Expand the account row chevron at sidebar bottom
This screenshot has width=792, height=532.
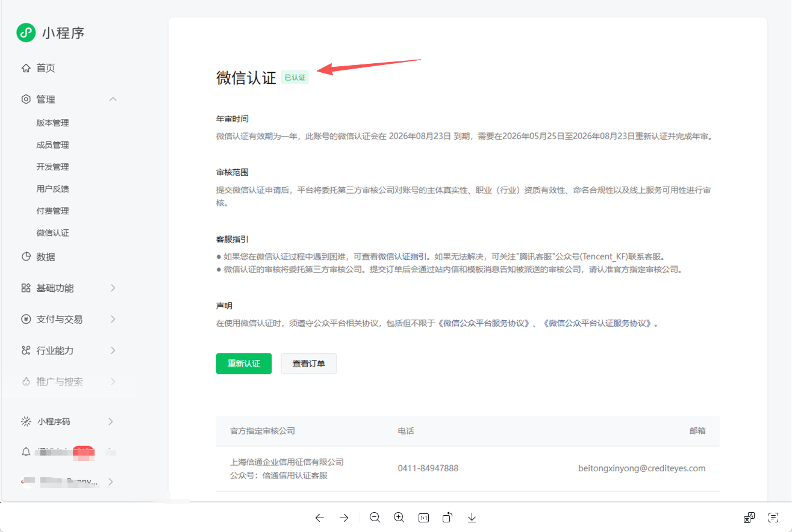111,481
